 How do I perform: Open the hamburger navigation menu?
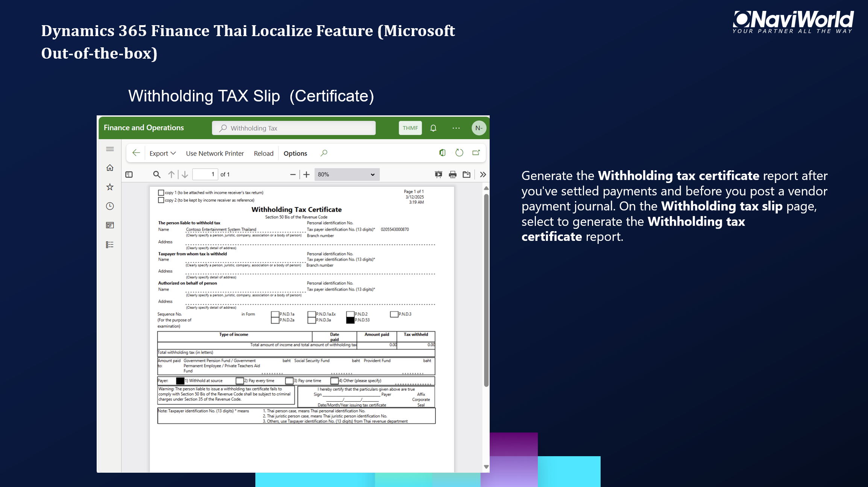pyautogui.click(x=110, y=149)
